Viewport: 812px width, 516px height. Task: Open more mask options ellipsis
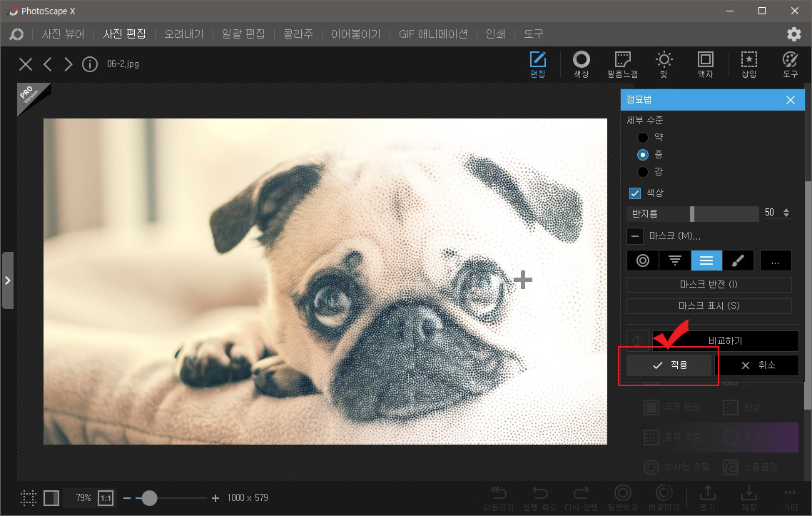[x=775, y=260]
